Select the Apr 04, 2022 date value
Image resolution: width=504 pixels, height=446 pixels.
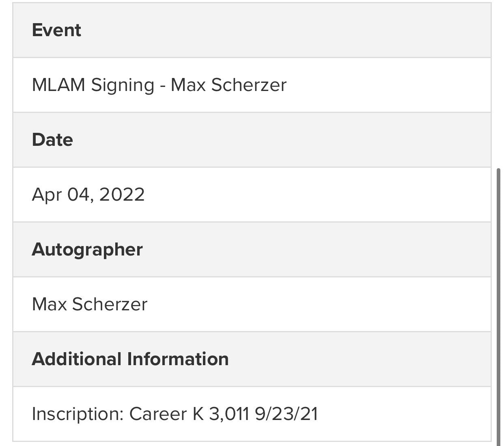point(88,195)
